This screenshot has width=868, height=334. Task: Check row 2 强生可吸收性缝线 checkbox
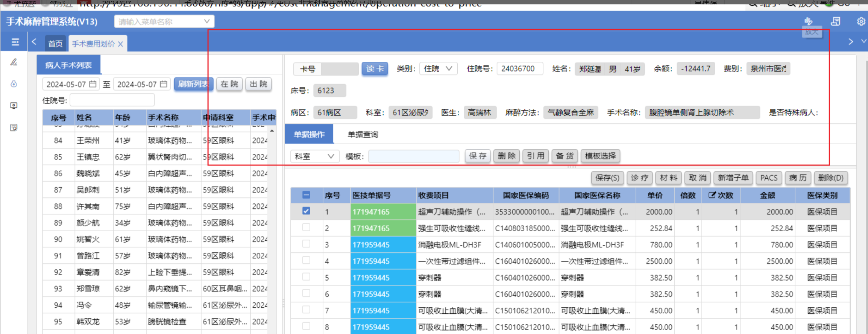pyautogui.click(x=306, y=228)
